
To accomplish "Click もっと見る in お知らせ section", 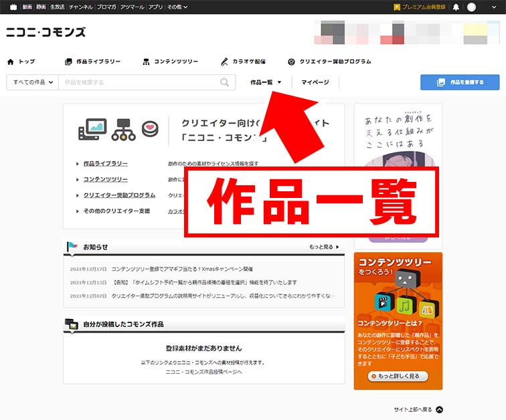I will 324,247.
